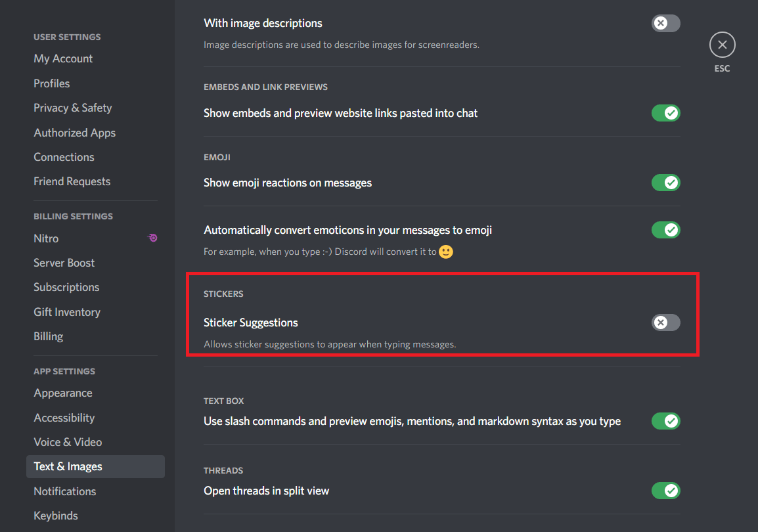758x532 pixels.
Task: Click the Nitro badge icon in sidebar
Action: 153,238
